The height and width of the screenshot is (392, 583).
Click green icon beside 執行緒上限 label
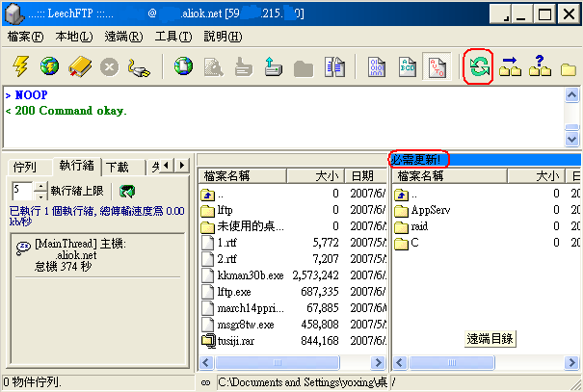coord(126,191)
